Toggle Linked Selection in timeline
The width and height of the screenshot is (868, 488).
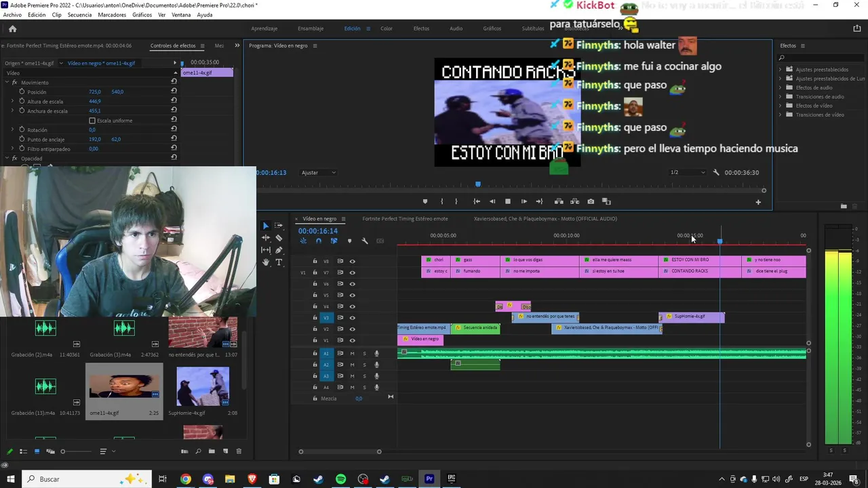(x=334, y=241)
